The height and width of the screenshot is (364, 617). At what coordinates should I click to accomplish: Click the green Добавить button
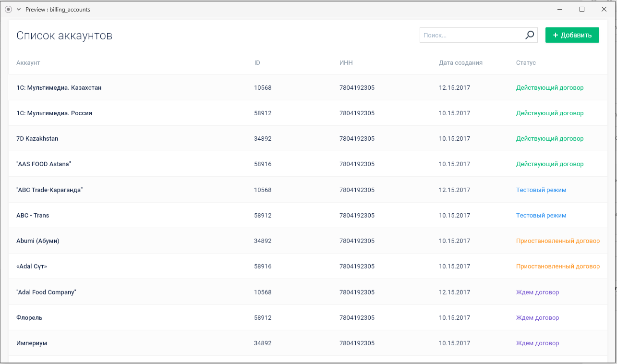point(572,35)
